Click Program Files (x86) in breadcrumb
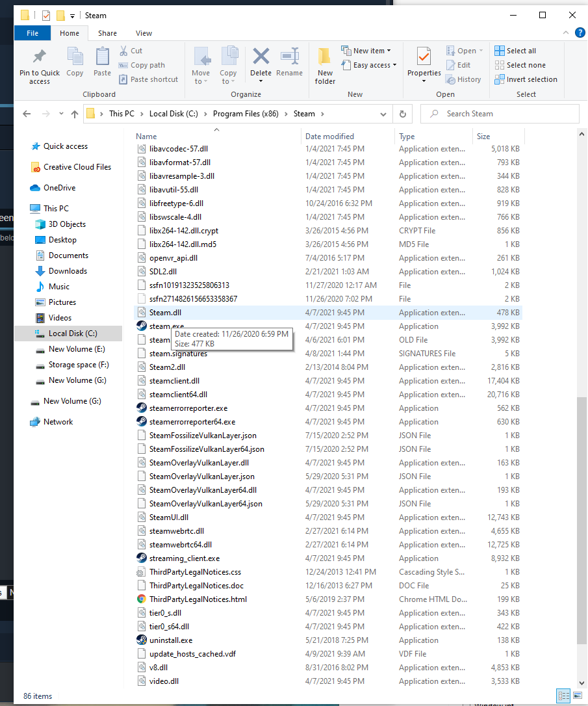The height and width of the screenshot is (706, 588). 246,114
